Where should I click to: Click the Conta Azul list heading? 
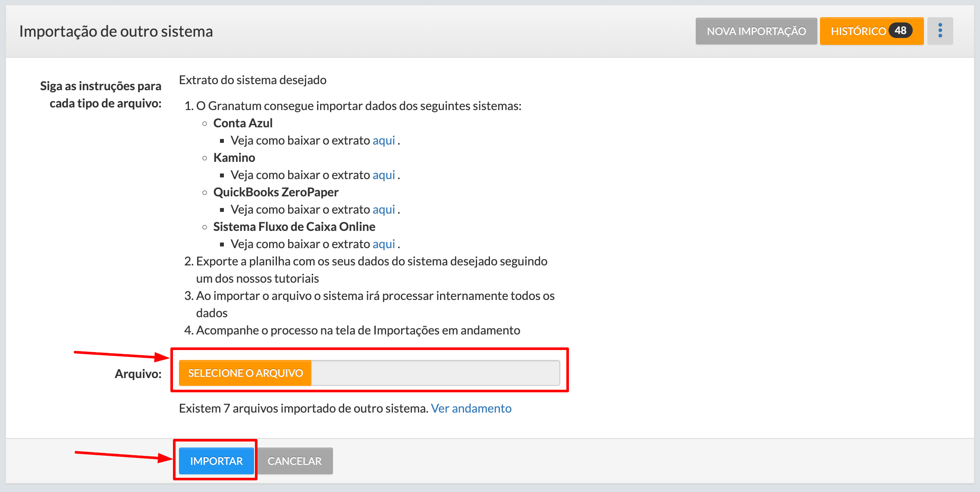click(243, 123)
